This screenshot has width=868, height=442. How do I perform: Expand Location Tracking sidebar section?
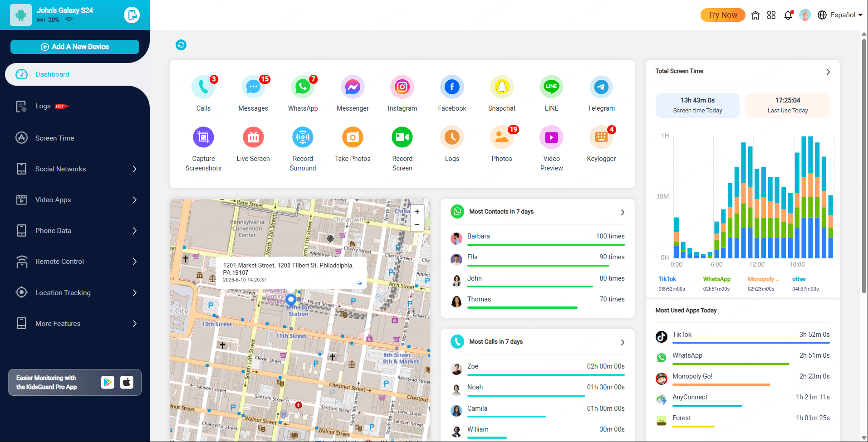pyautogui.click(x=75, y=293)
